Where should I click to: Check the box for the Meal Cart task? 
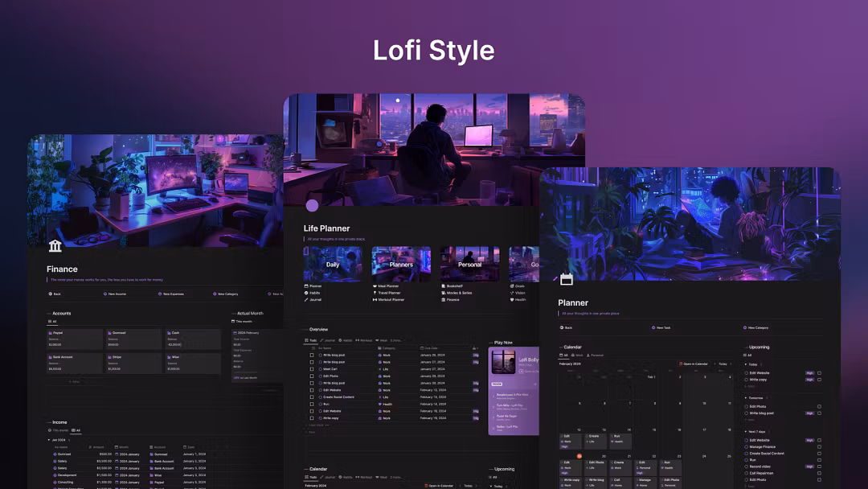(x=312, y=369)
